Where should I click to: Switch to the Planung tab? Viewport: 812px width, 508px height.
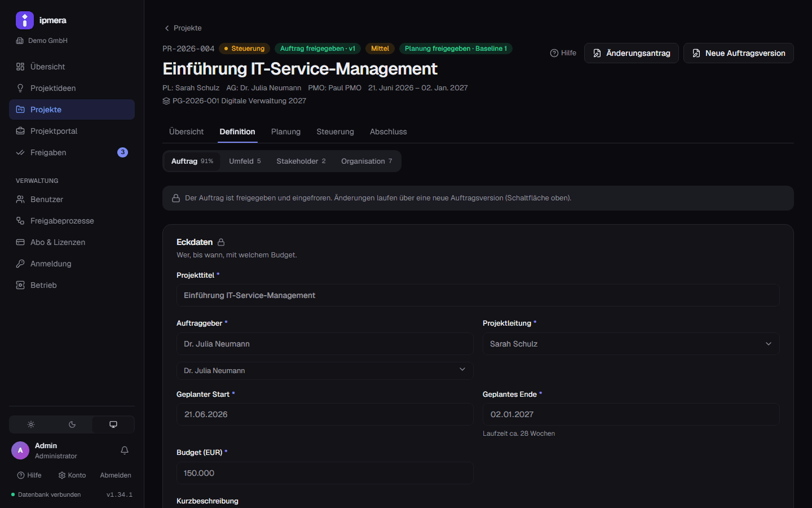(x=286, y=132)
